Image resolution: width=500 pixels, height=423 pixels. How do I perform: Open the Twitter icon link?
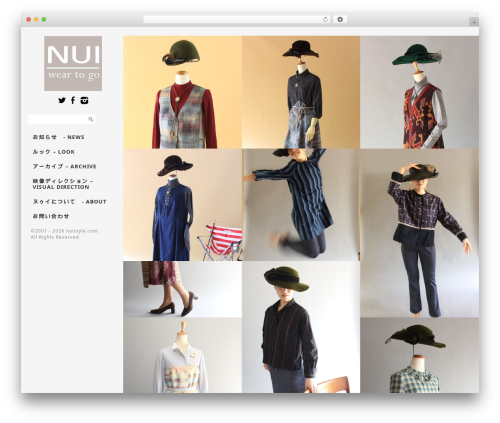coord(62,100)
